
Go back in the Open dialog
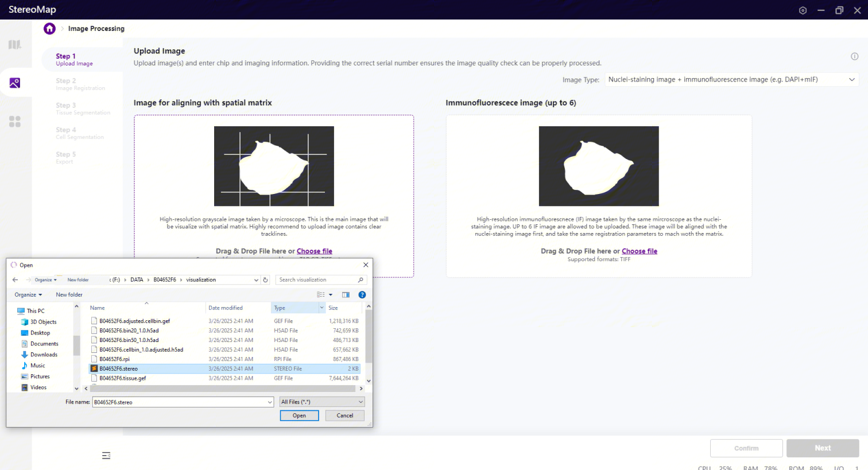click(15, 280)
